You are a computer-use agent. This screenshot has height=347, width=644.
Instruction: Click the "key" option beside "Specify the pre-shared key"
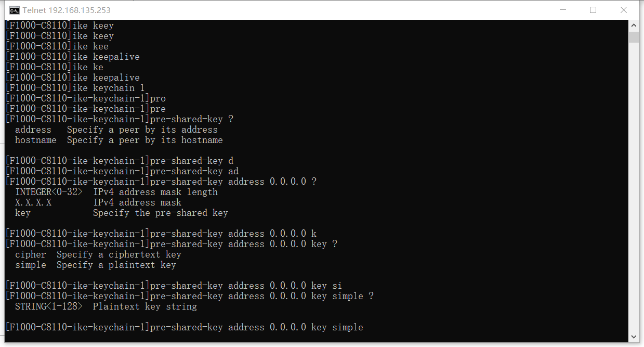click(x=23, y=213)
